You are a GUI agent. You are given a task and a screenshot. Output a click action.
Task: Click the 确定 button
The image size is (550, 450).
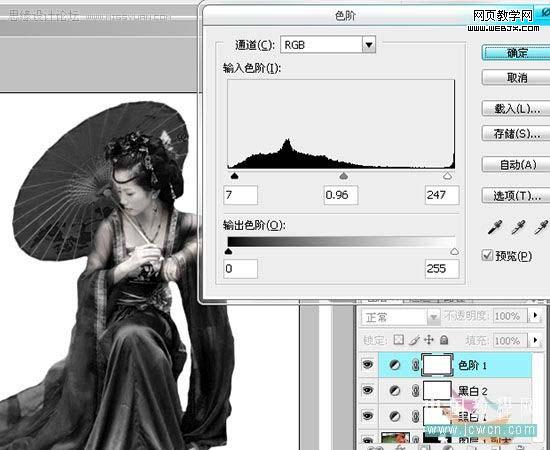pyautogui.click(x=517, y=53)
